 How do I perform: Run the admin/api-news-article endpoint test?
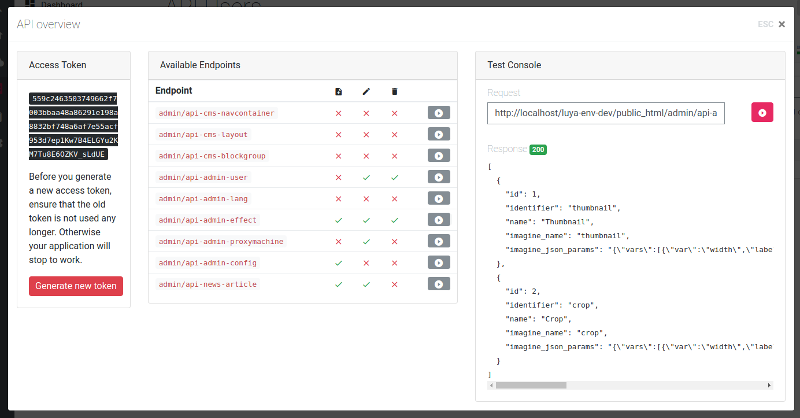tap(439, 284)
